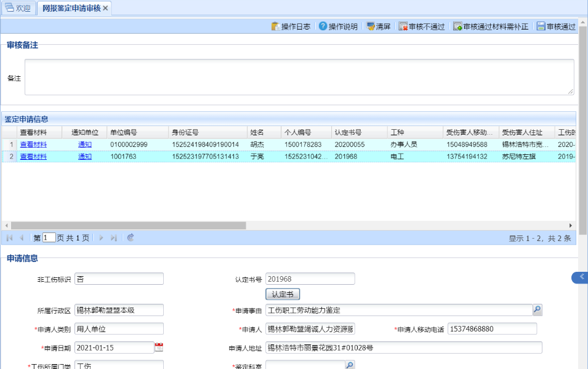The width and height of the screenshot is (588, 369).
Task: Switch to the 欢迎 tab
Action: [18, 8]
